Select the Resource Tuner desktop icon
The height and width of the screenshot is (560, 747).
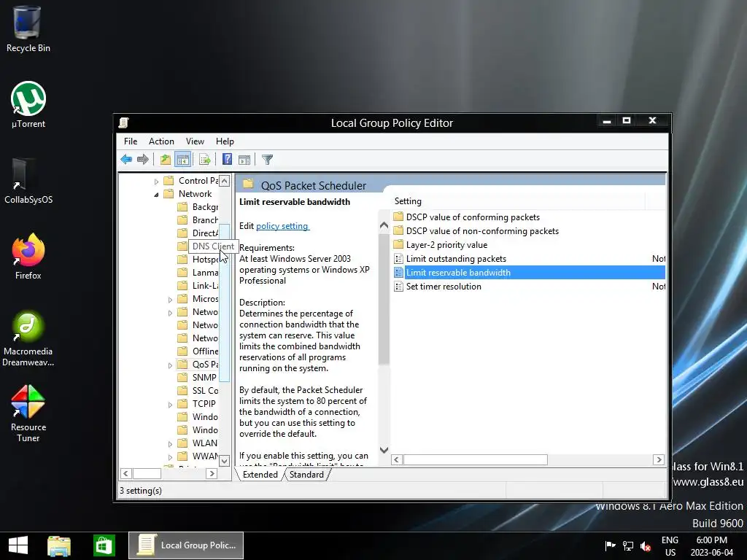(x=28, y=413)
